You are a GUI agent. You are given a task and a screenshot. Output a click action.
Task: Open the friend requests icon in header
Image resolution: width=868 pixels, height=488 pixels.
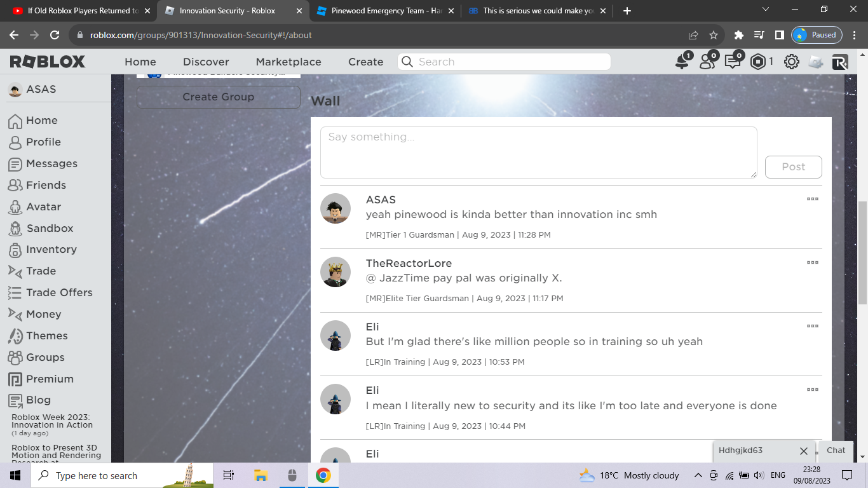point(707,62)
